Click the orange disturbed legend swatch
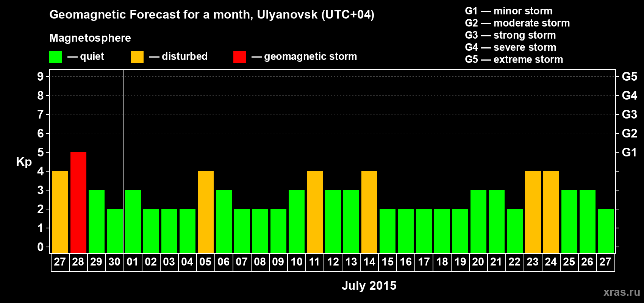 137,57
